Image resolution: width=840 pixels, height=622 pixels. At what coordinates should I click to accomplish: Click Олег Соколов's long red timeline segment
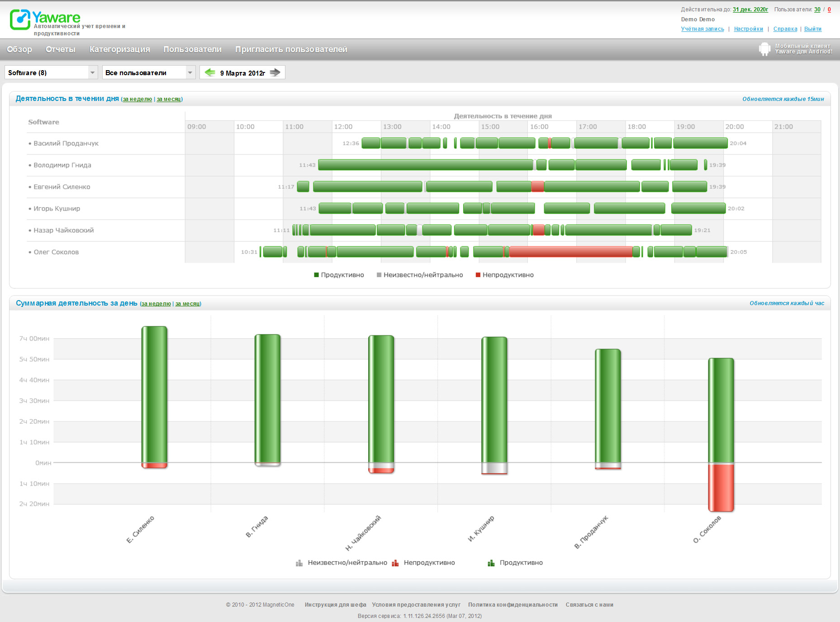tap(570, 252)
